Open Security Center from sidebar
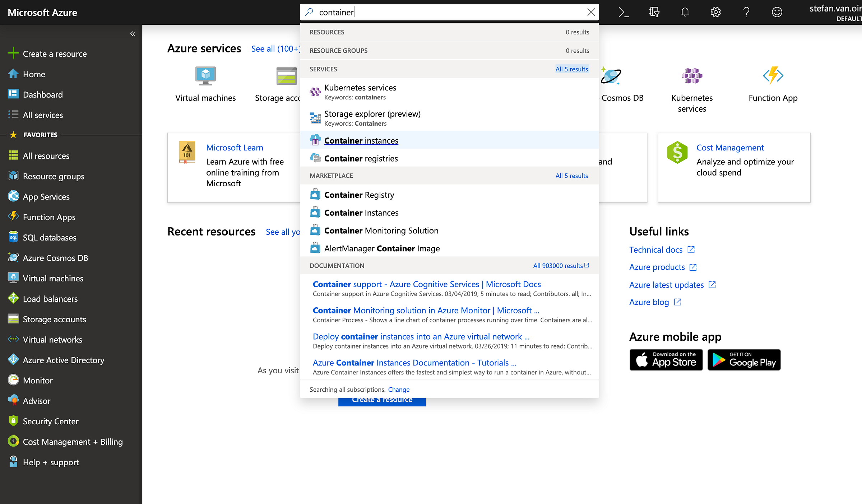This screenshot has width=862, height=504. 50,421
